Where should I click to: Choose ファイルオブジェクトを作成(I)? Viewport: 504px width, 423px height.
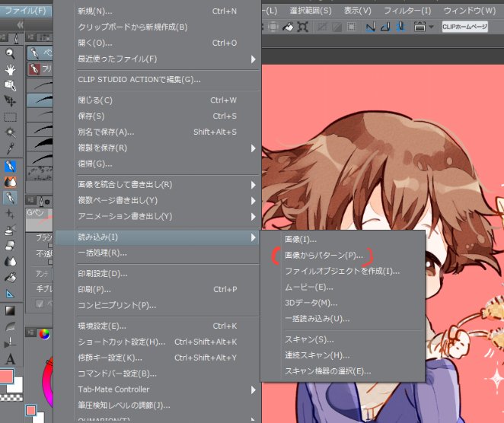coord(343,271)
